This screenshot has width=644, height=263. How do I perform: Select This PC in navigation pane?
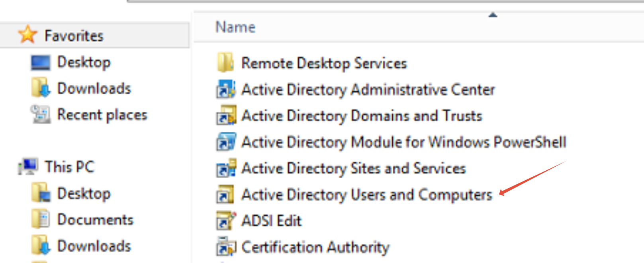click(x=70, y=167)
